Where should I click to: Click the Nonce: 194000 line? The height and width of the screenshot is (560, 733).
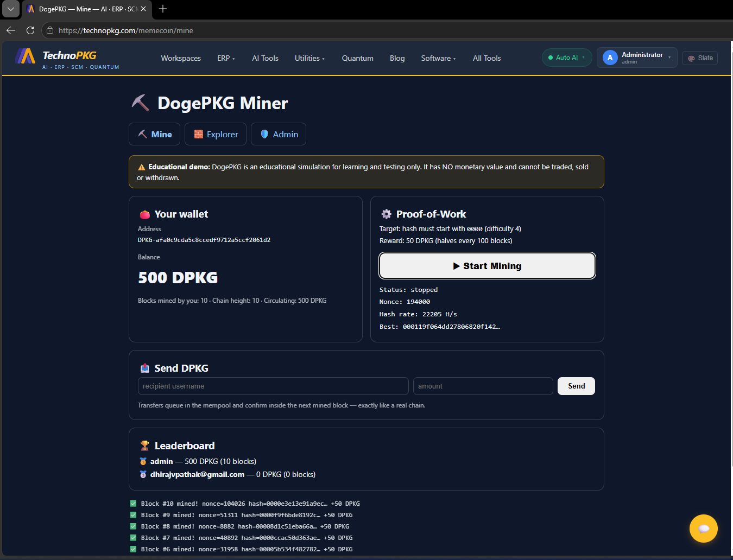coord(405,302)
